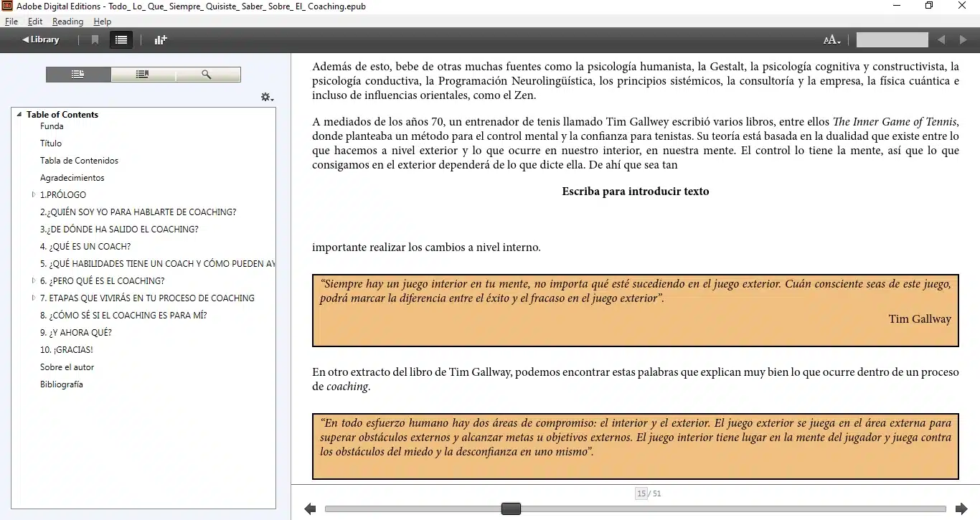
Task: Go to 9. ¿Y AHORA QUÉ?
Action: click(76, 333)
